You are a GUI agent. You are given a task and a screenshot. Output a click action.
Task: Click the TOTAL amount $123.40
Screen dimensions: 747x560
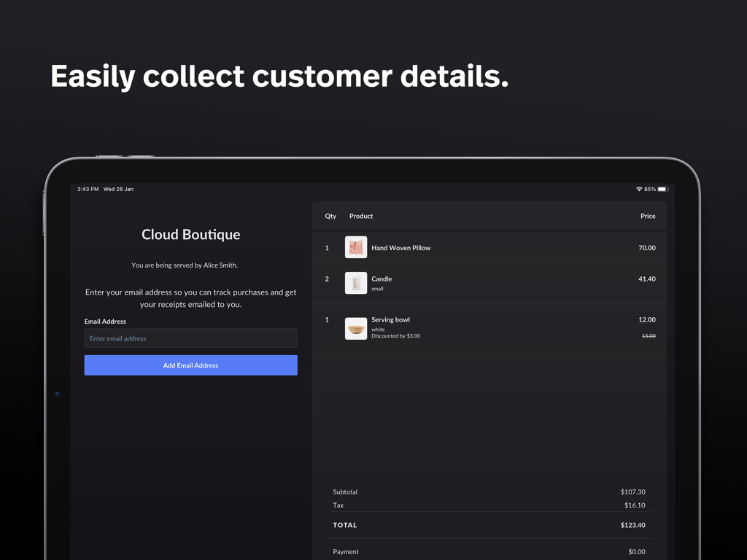[632, 525]
